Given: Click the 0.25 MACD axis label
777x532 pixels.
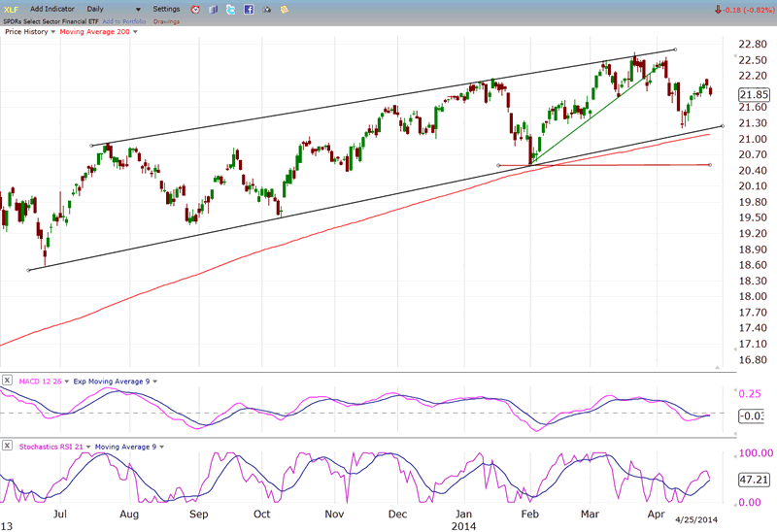Looking at the screenshot, I should 750,394.
